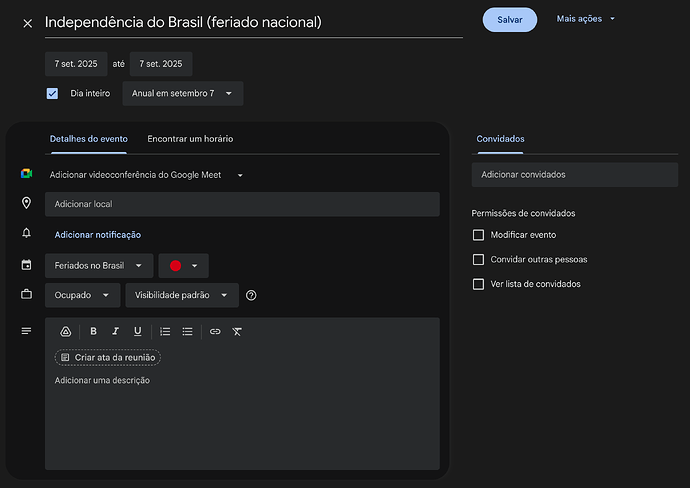Click Adicionar videoconferência do Google Meet
Screen dimensions: 690x488
(x=135, y=175)
